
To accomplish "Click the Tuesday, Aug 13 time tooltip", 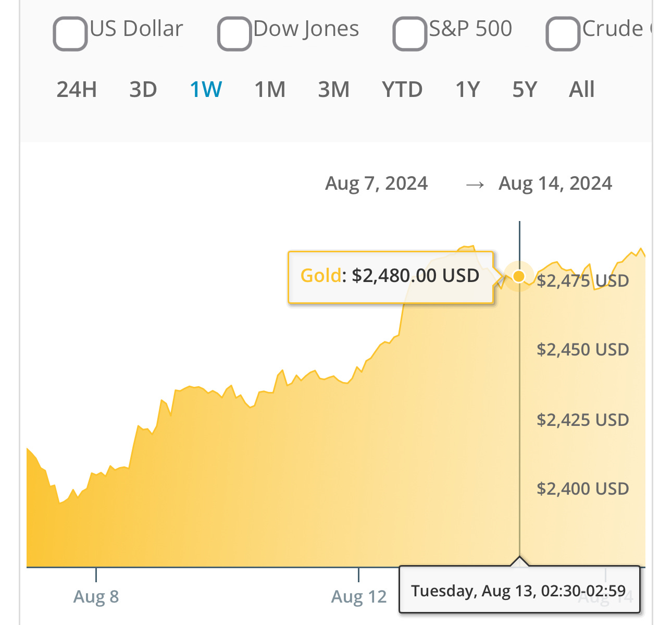I will [x=518, y=591].
